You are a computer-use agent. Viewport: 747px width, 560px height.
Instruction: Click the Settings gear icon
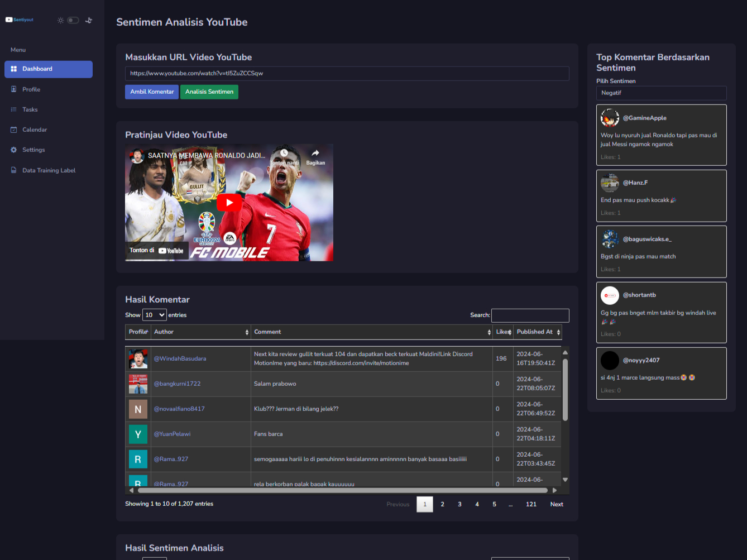[14, 150]
